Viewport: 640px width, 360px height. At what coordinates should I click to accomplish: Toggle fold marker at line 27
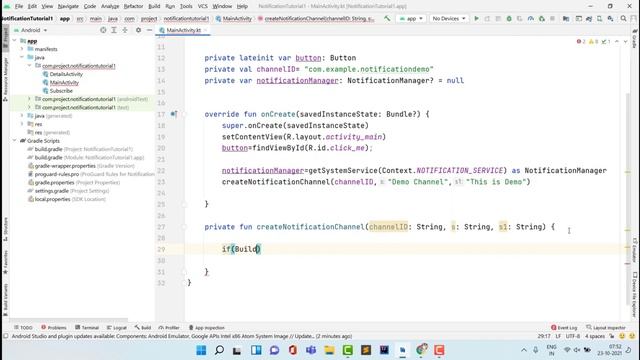184,227
